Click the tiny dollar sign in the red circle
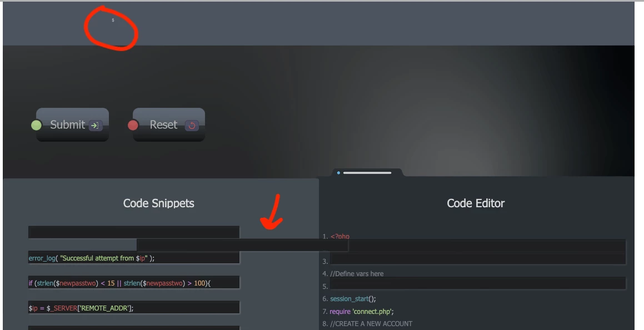The height and width of the screenshot is (330, 644). pos(113,20)
